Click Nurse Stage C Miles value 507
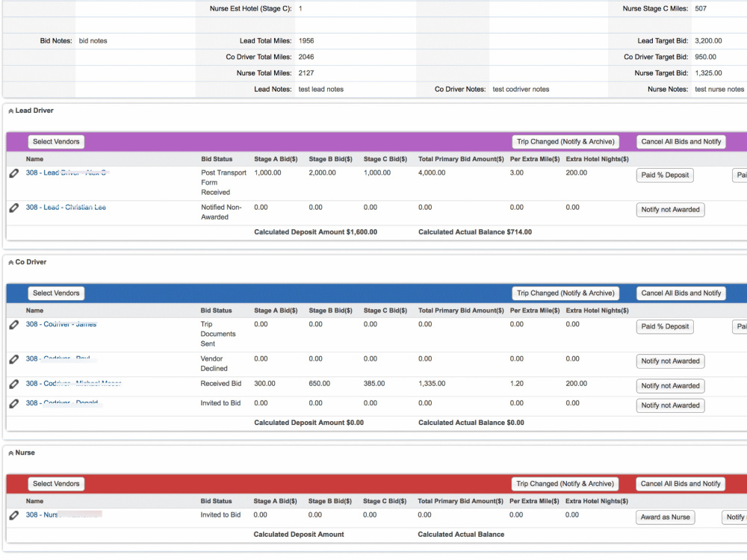 pos(701,8)
